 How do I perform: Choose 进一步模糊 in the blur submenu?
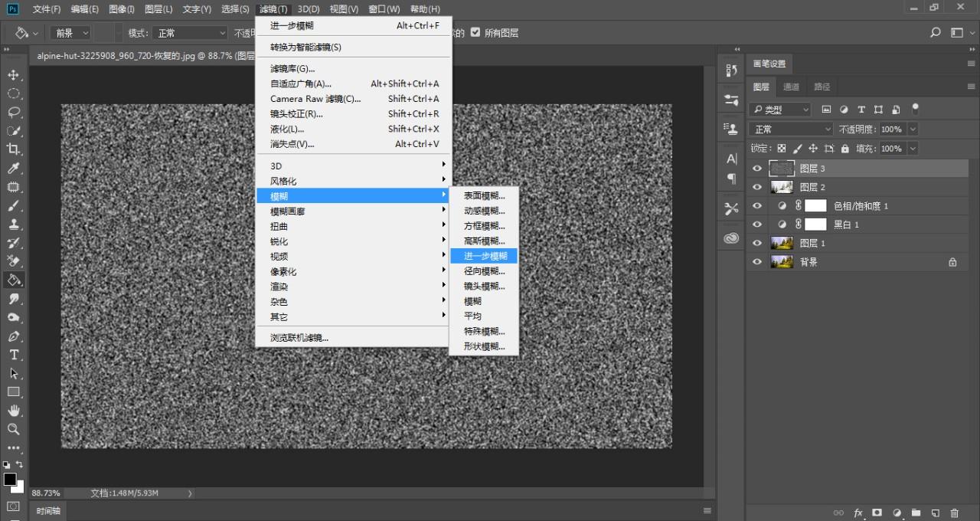(x=484, y=256)
